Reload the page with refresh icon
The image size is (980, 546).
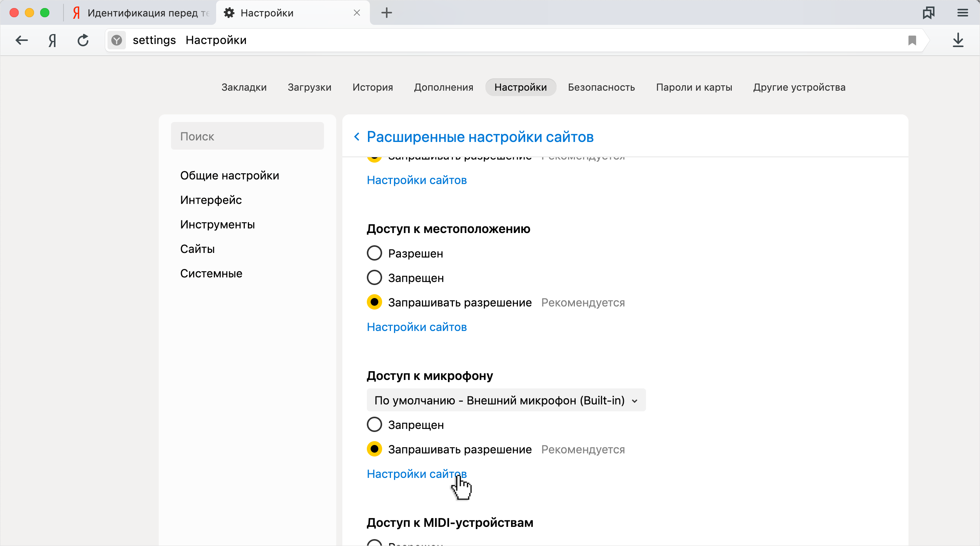tap(83, 40)
